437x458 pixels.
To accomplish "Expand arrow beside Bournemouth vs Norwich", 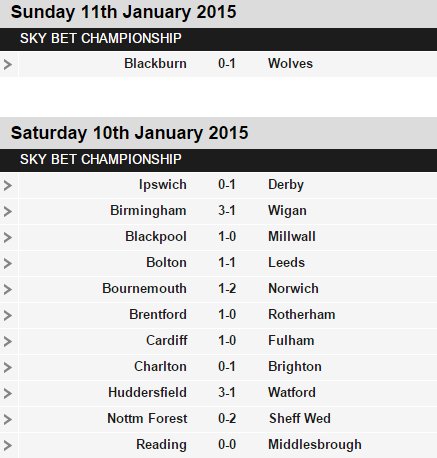I will (8, 289).
